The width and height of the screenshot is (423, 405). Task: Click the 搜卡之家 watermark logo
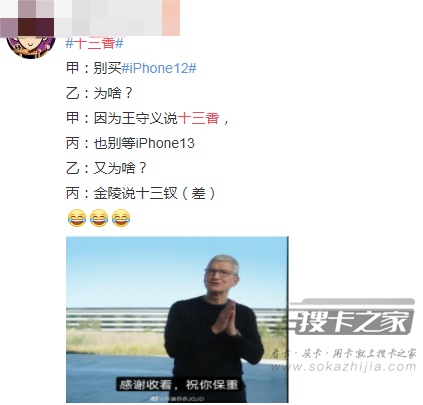[352, 317]
